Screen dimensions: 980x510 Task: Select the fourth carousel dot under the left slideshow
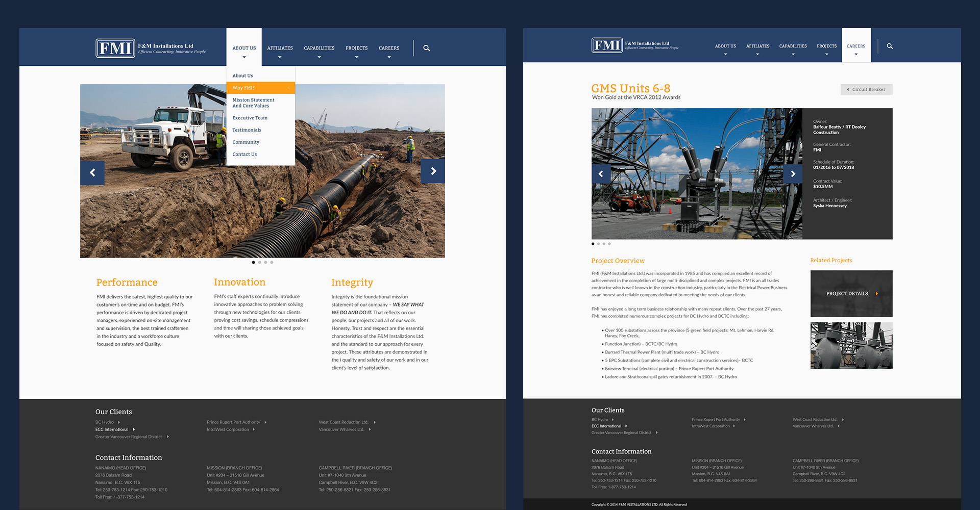tap(272, 262)
